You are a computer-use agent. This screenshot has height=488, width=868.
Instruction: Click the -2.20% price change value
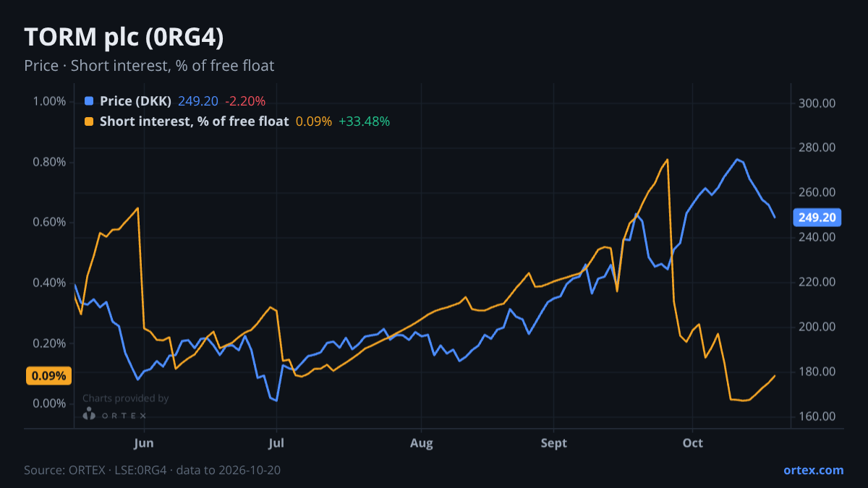coord(244,101)
